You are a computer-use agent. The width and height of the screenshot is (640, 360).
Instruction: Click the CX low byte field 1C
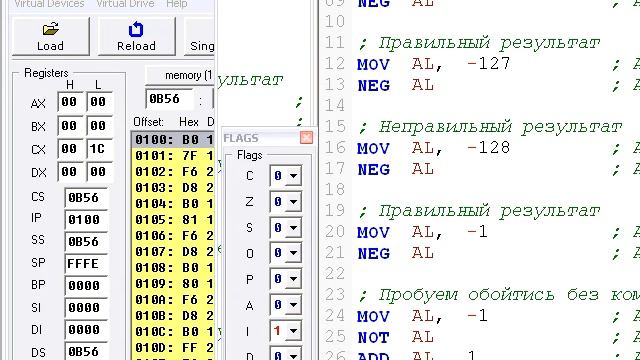pos(99,149)
